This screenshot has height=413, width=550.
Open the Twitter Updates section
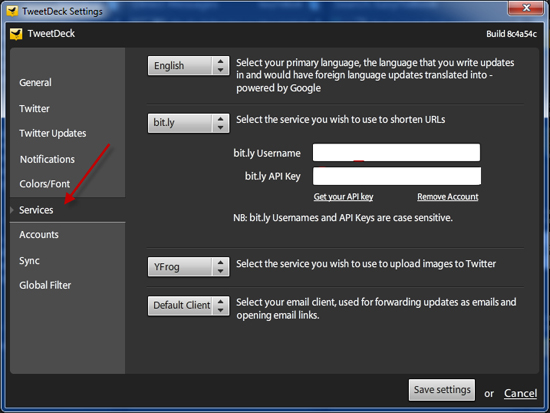(x=53, y=133)
